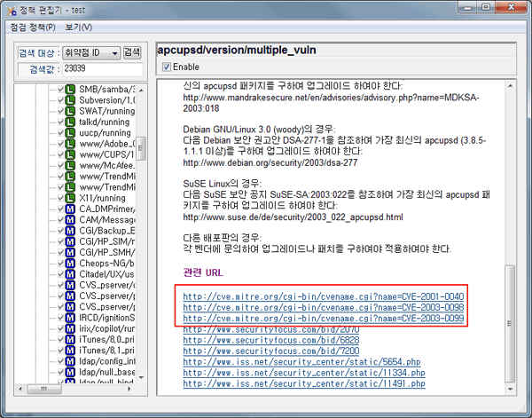The height and width of the screenshot is (418, 532).
Task: Click the M icon next to CGI/HP_SMH
Action: tap(70, 252)
